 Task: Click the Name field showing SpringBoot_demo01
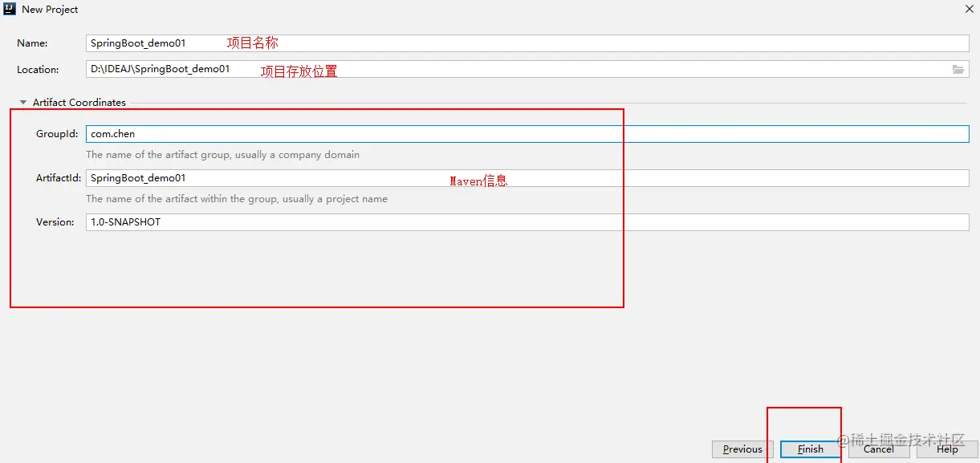[x=321, y=43]
